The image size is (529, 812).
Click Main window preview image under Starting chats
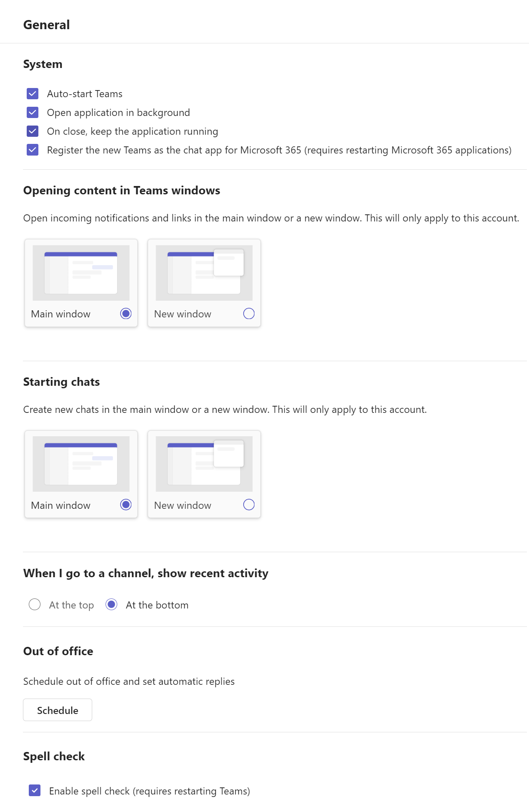(81, 464)
